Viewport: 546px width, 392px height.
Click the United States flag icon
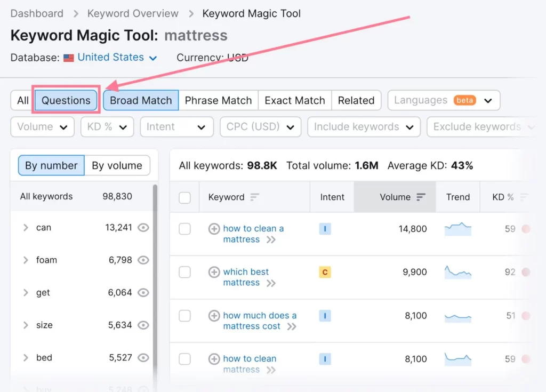tap(69, 58)
